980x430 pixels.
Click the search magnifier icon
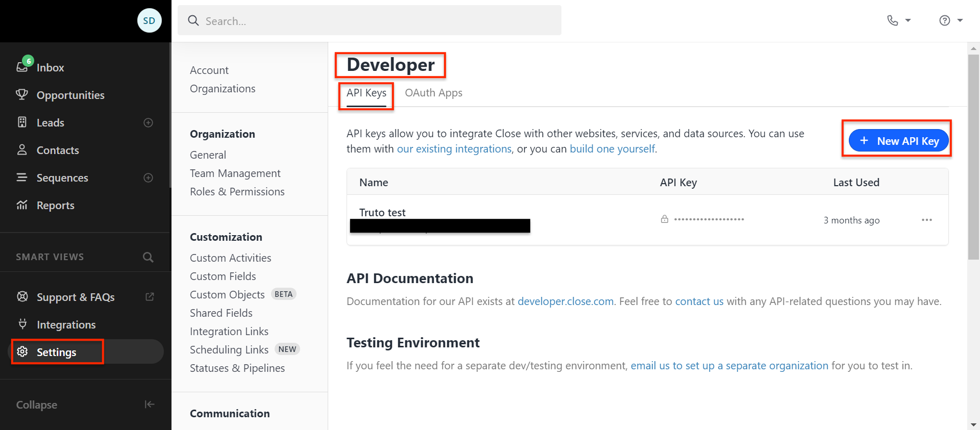point(193,20)
